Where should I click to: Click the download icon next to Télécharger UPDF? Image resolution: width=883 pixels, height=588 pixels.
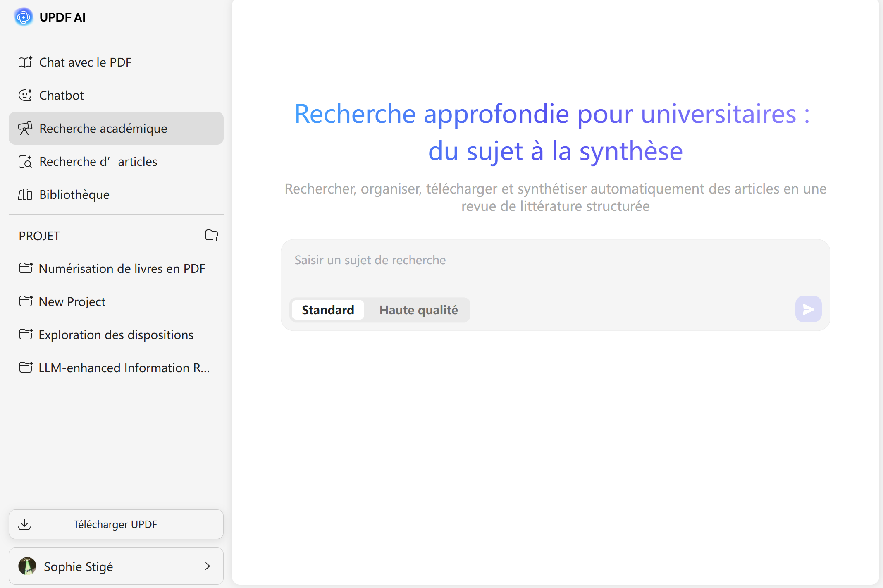coord(25,524)
